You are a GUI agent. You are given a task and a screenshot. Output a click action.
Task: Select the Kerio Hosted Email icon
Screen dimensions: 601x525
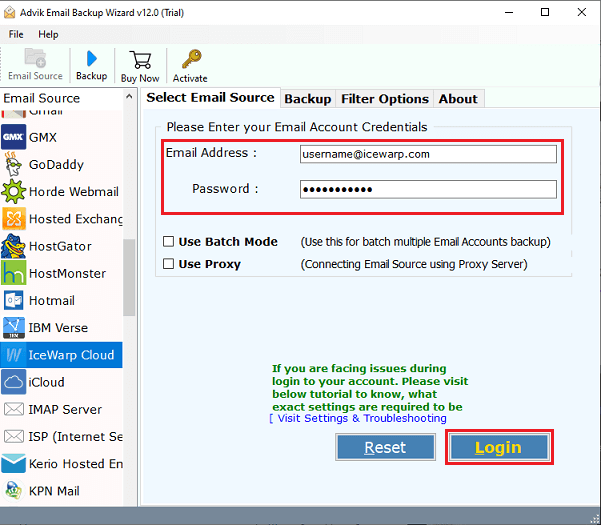pyautogui.click(x=13, y=463)
